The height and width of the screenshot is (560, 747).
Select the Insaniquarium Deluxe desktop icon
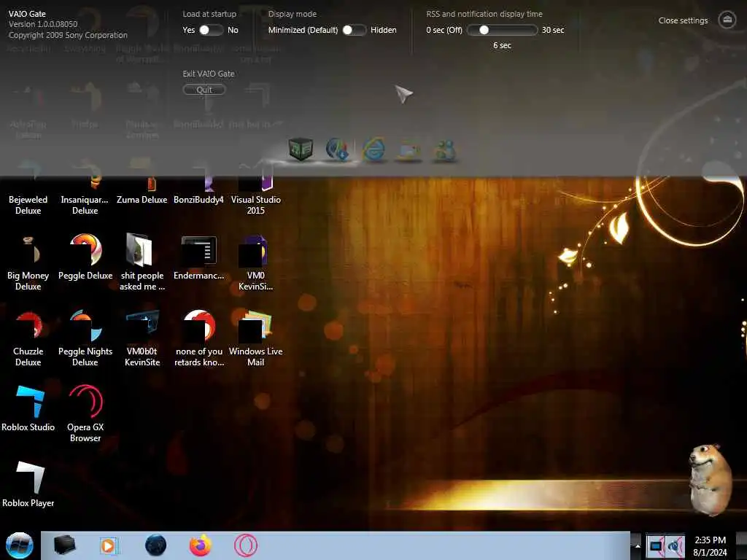[x=85, y=189]
